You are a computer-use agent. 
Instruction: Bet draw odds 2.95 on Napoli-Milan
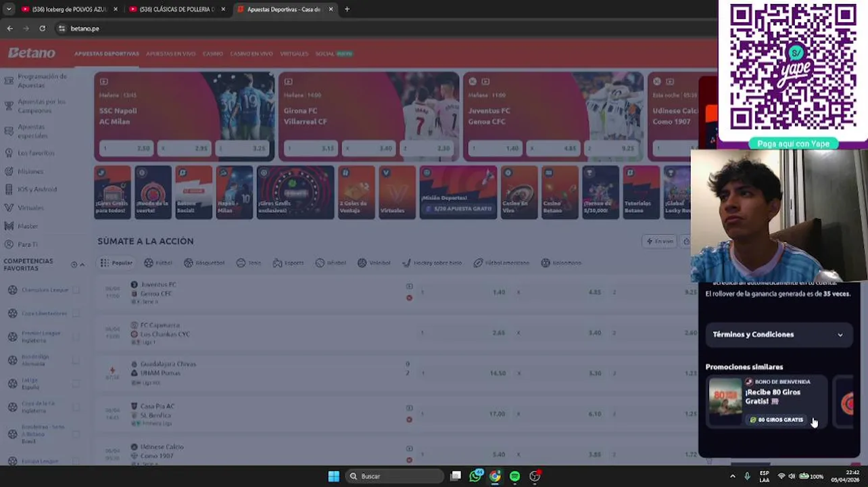(x=185, y=148)
